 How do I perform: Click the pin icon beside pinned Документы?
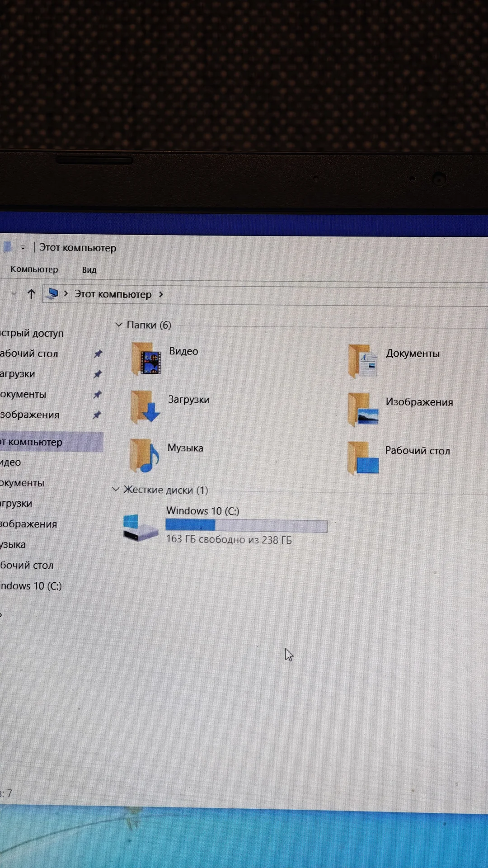97,394
